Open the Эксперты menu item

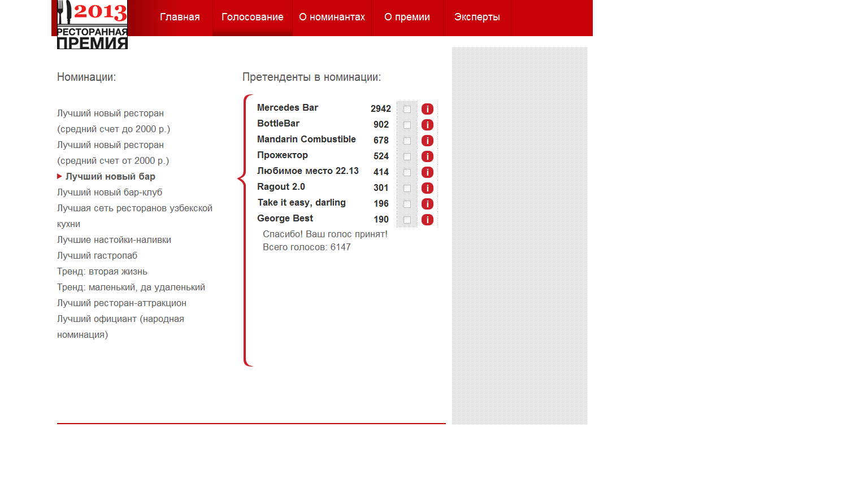[477, 17]
